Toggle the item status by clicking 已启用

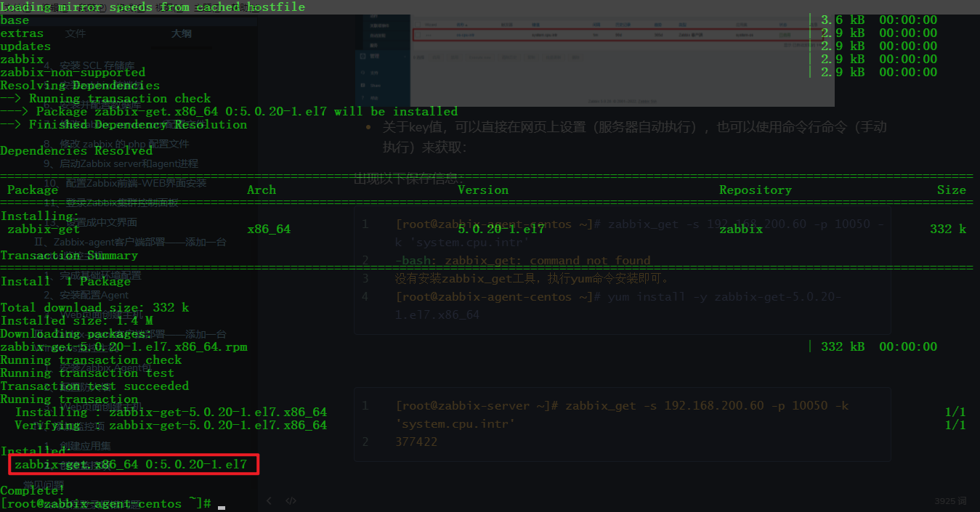point(785,35)
